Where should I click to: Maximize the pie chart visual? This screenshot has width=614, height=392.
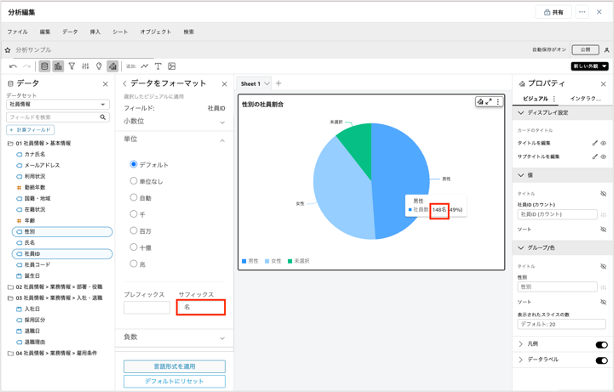(489, 102)
